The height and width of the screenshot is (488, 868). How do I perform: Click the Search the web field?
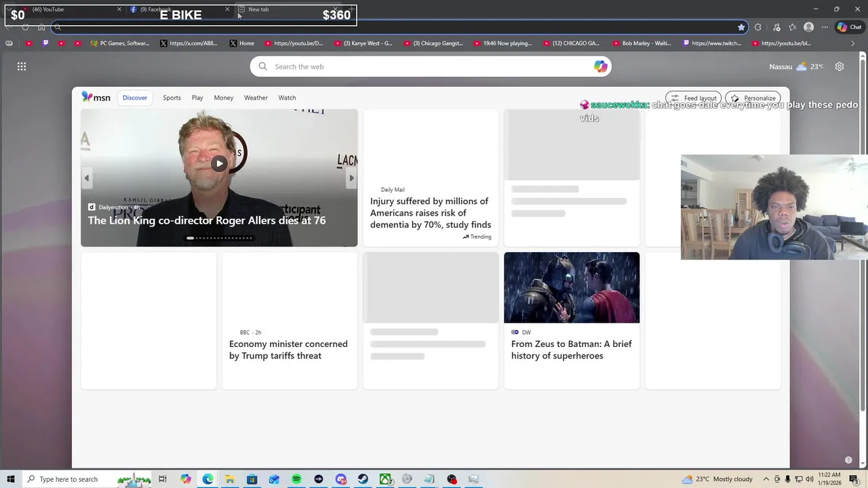[431, 66]
